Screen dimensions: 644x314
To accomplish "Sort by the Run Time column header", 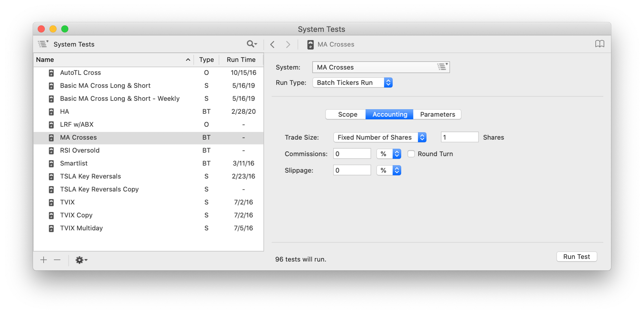I will (x=241, y=60).
